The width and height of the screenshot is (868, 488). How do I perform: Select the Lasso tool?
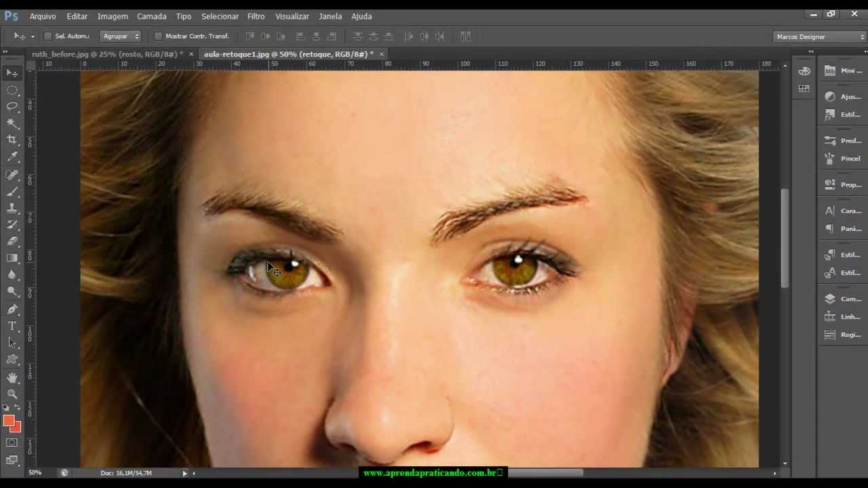pyautogui.click(x=12, y=106)
